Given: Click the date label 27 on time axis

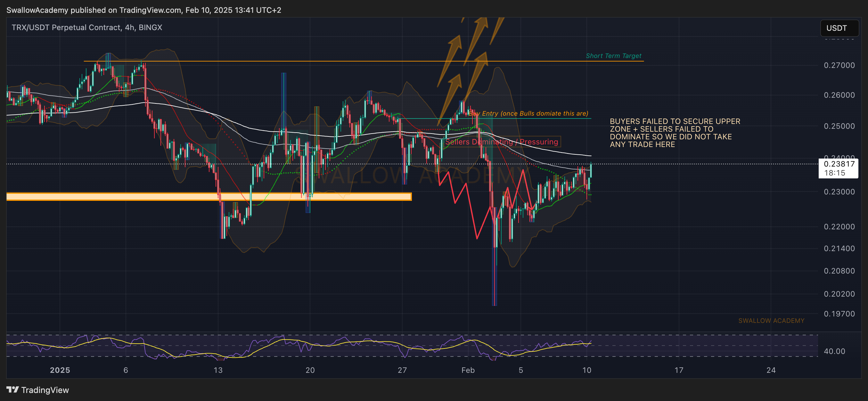Looking at the screenshot, I should [x=402, y=370].
